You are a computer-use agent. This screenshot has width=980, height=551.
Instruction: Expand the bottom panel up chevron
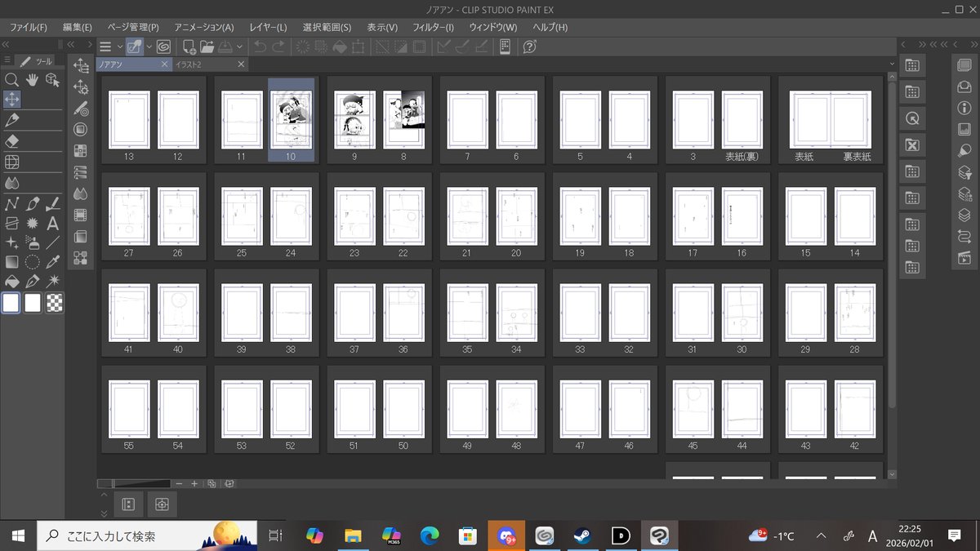coord(104,495)
